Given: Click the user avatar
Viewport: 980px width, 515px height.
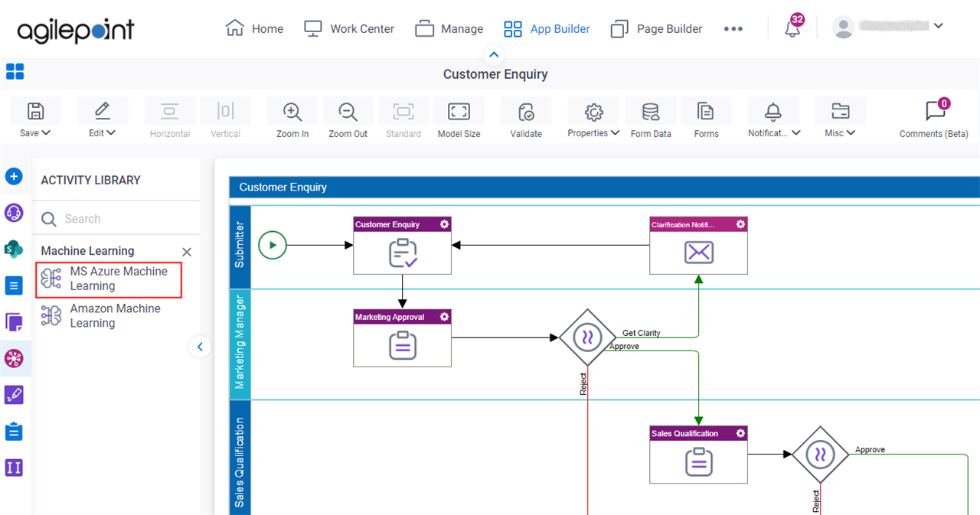Looking at the screenshot, I should [844, 28].
